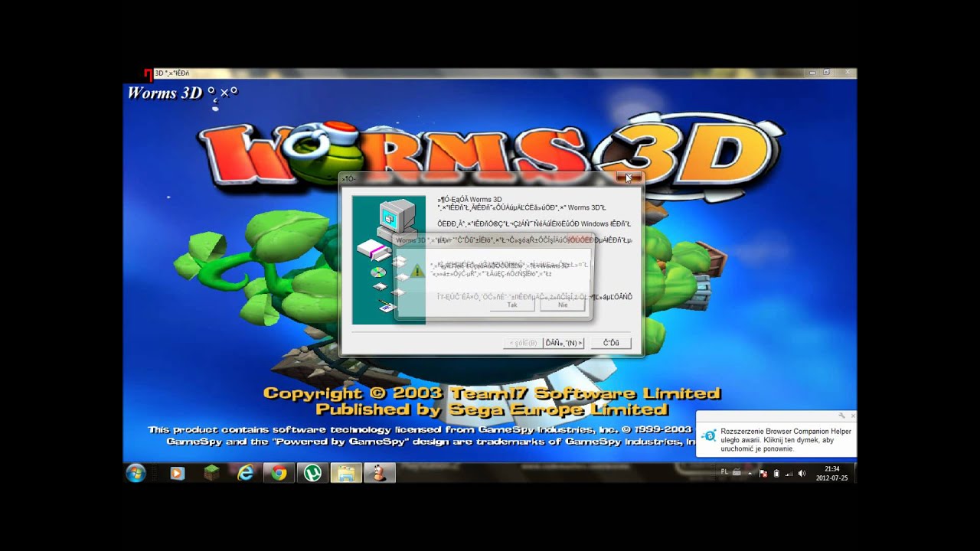This screenshot has width=980, height=551.
Task: Open uTorrent from the taskbar
Action: point(312,473)
